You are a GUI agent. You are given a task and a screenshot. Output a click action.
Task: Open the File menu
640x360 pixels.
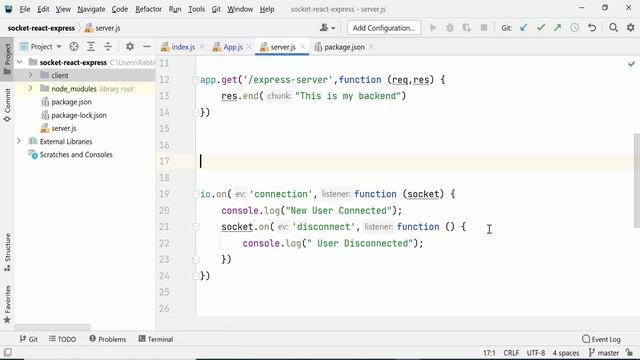[x=24, y=9]
